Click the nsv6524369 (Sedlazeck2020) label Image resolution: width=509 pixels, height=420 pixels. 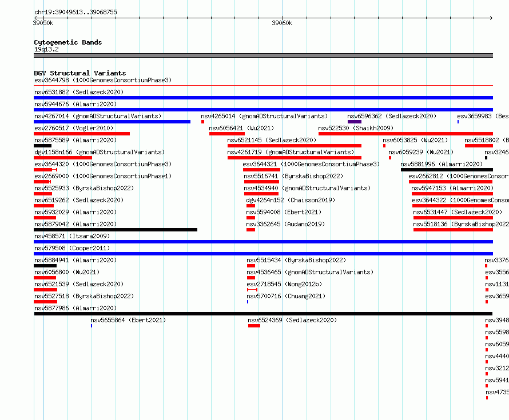point(292,320)
